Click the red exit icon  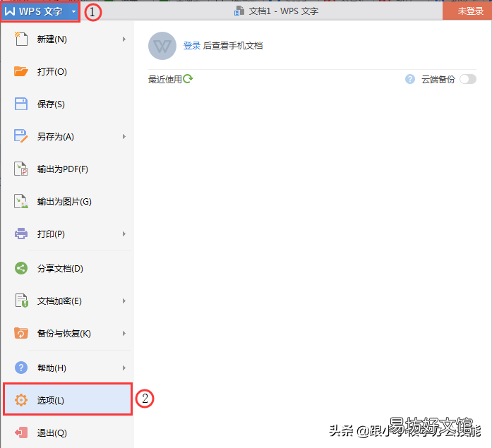coord(21,432)
